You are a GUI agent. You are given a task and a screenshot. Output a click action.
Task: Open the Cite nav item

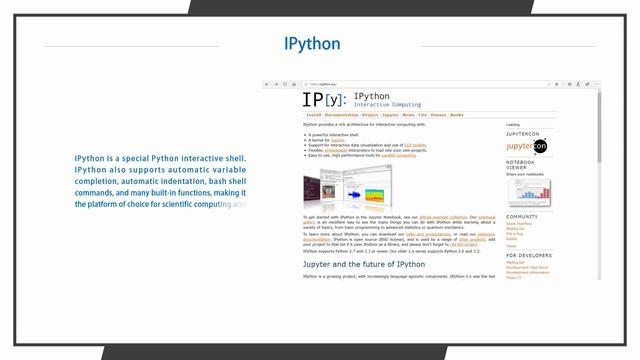422,115
